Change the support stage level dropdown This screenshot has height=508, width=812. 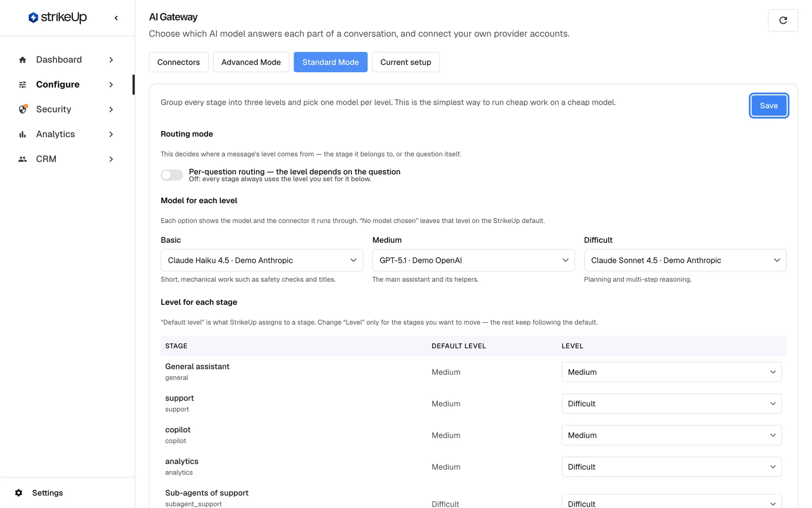point(671,404)
